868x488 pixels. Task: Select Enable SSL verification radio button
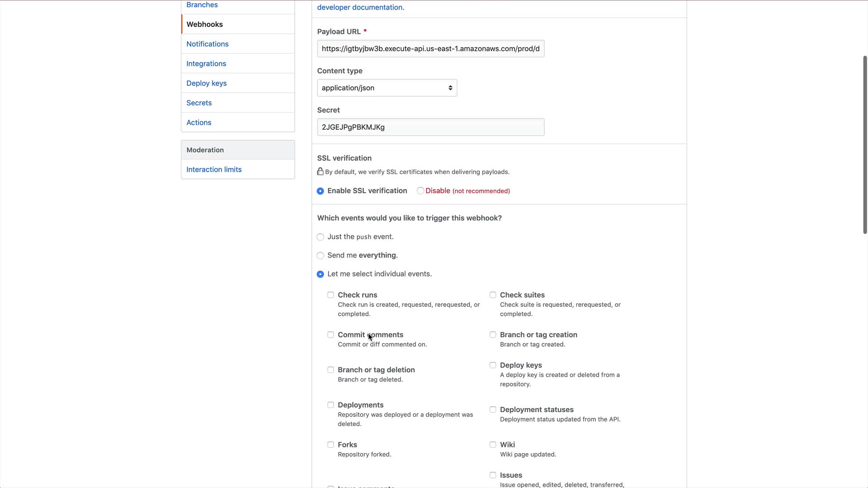(321, 191)
